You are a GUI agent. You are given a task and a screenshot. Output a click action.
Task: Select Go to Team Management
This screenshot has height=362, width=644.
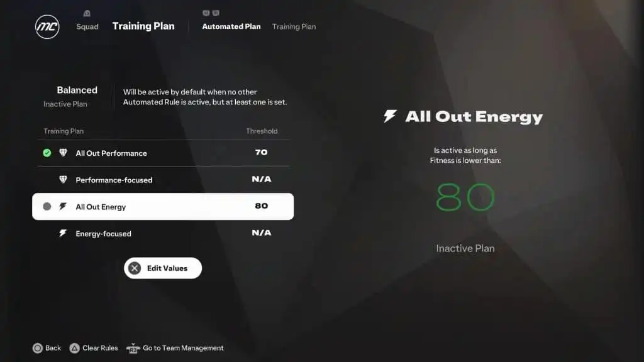click(x=183, y=348)
